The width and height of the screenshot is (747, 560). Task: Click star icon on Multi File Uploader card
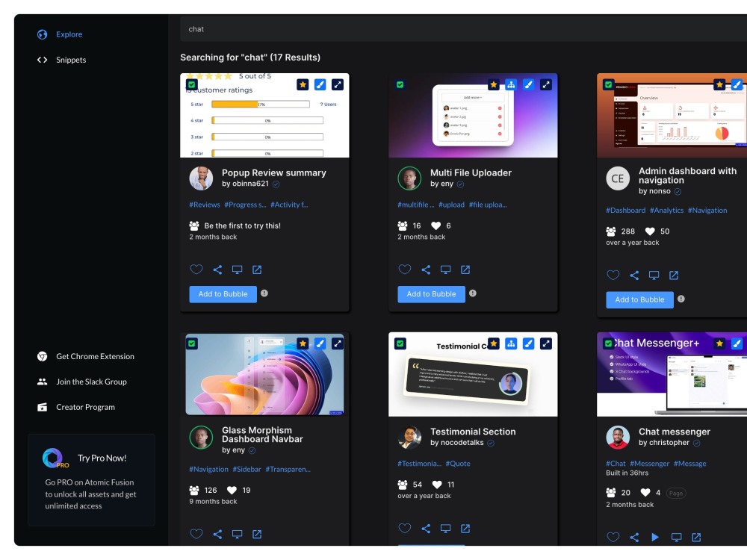coord(494,85)
